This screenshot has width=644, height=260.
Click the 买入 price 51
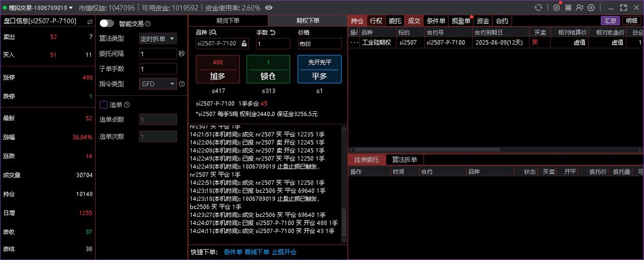click(53, 55)
